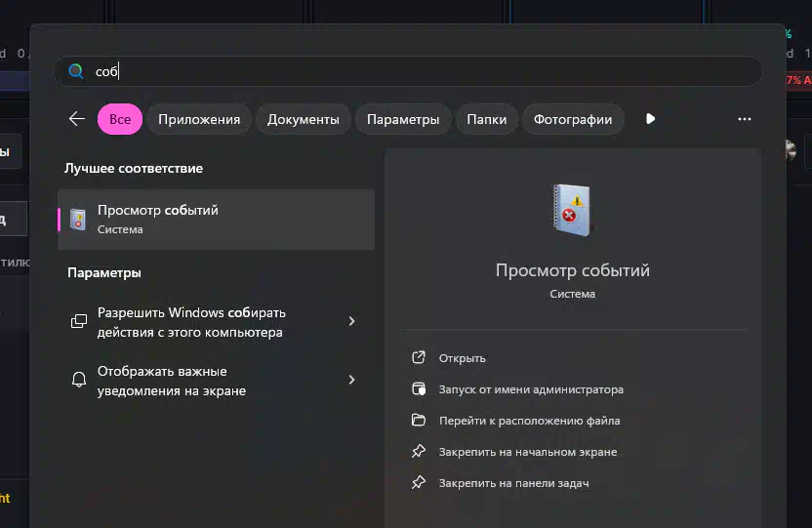Click the search box containing 'соб'
Screen dimensions: 812x528
pos(408,71)
